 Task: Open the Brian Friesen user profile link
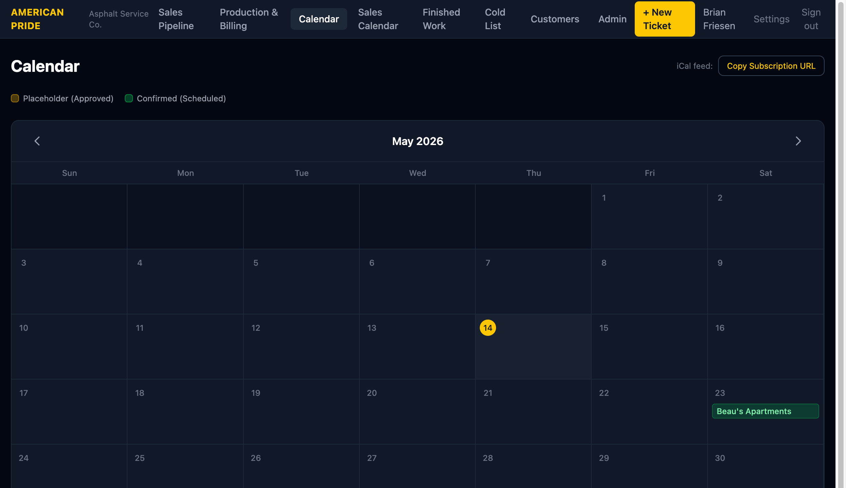coord(719,19)
